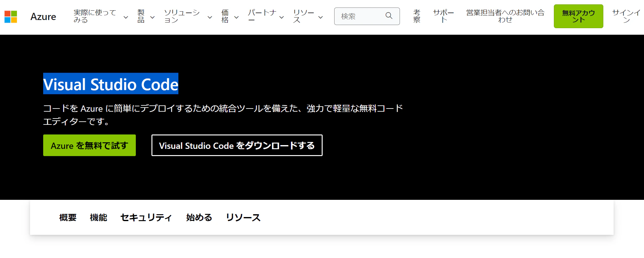644x258 pixels.
Task: Expand the 価格 dropdown menu
Action: pos(230,16)
